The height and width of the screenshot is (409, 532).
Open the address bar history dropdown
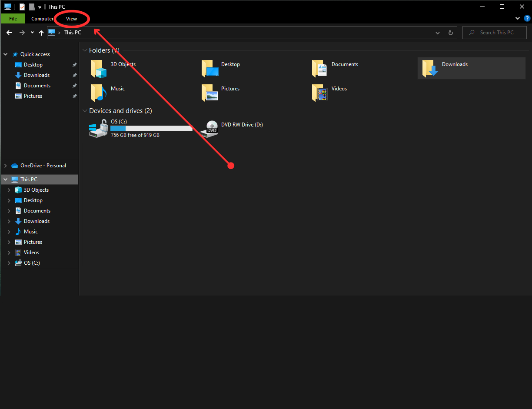[438, 33]
